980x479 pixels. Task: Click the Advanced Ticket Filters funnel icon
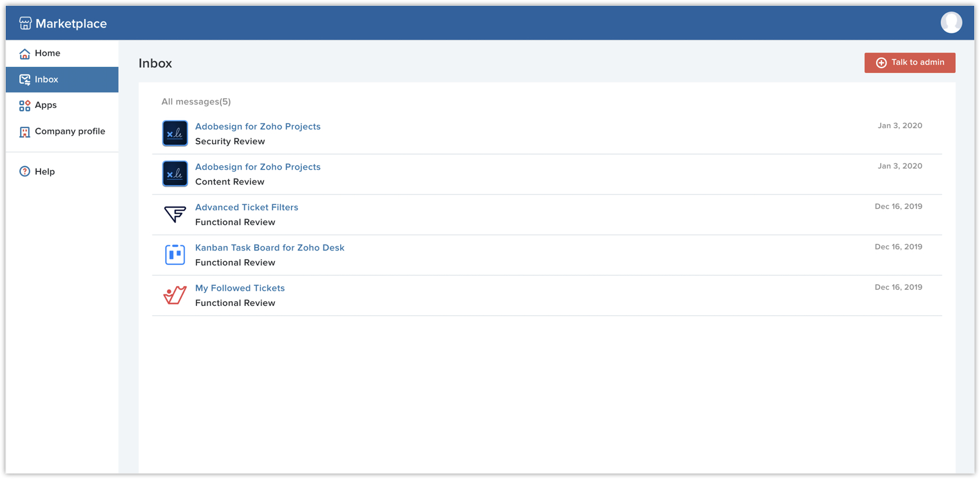[175, 214]
